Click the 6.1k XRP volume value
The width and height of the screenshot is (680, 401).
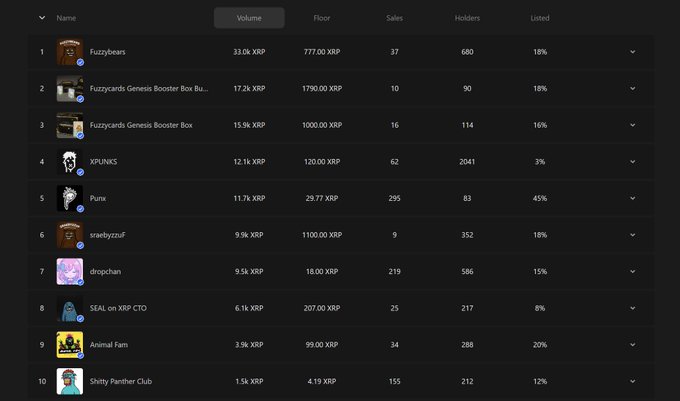click(x=249, y=308)
